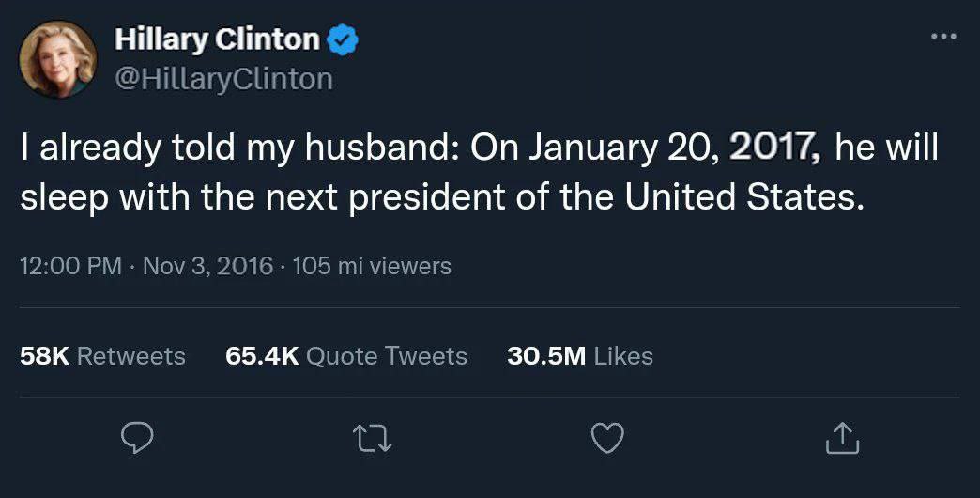Click the 105 mi viewers count
Viewport: 980px width, 498px height.
(372, 267)
